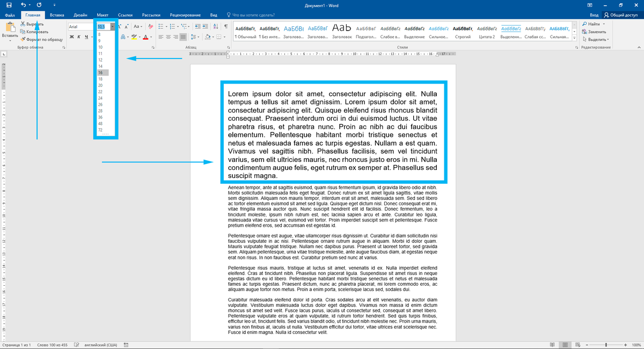
Task: Open the Макет tab
Action: point(103,15)
